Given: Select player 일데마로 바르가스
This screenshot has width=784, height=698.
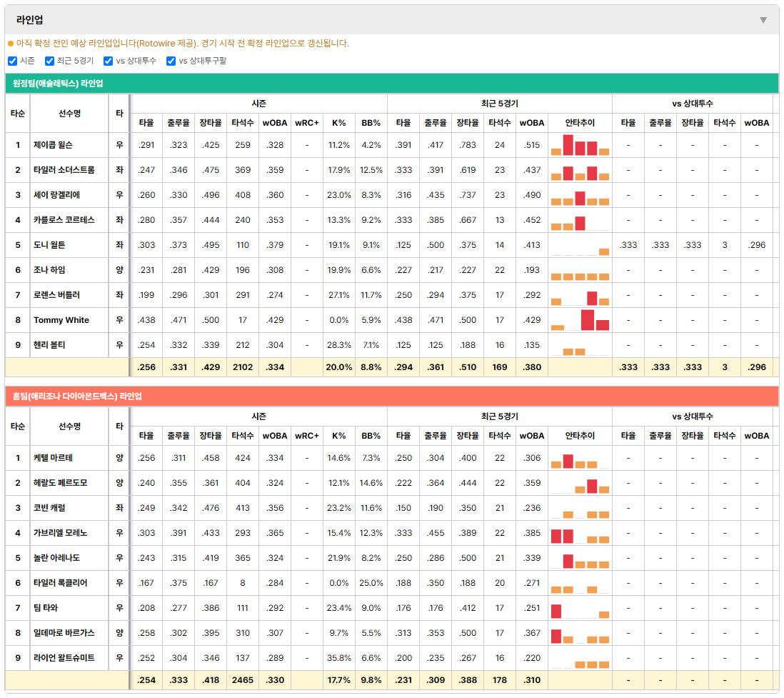Looking at the screenshot, I should point(64,633).
